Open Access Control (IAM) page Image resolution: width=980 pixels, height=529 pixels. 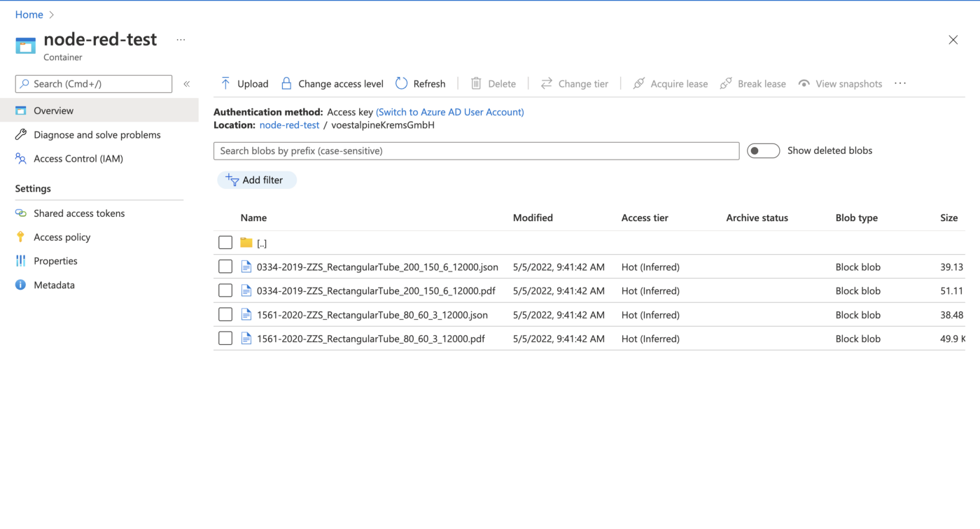click(78, 159)
